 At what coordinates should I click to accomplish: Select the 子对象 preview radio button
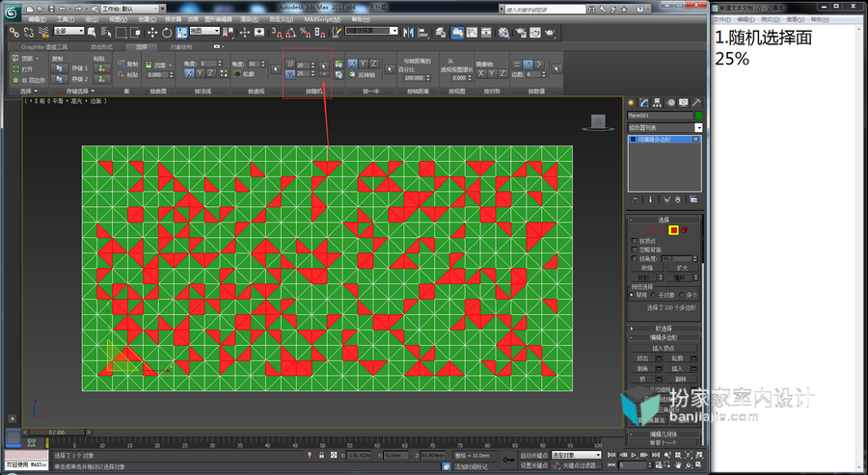(653, 295)
